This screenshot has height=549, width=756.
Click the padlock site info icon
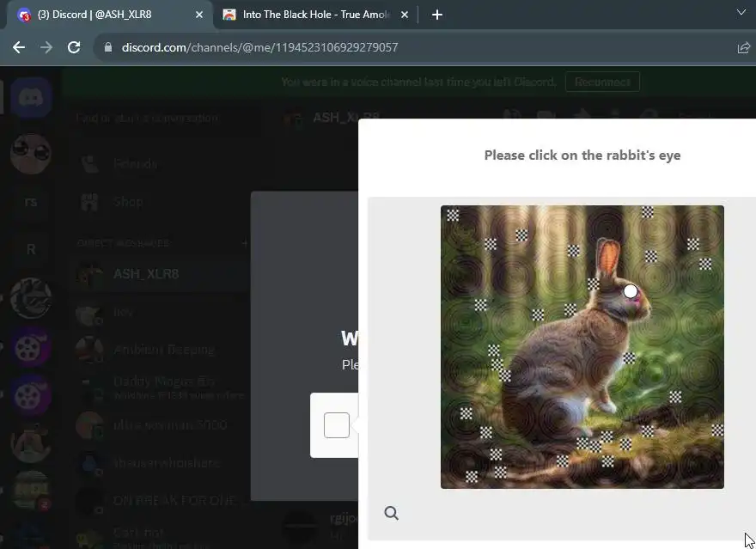[x=108, y=47]
